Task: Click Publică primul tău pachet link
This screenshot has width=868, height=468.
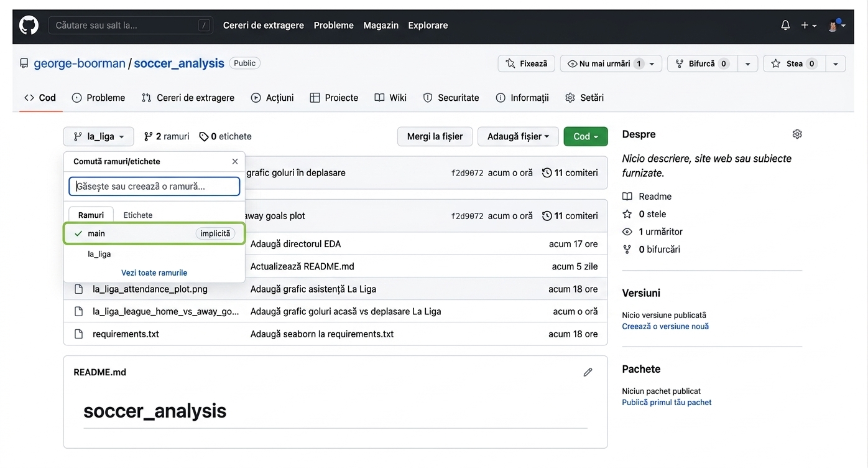Action: click(x=667, y=403)
